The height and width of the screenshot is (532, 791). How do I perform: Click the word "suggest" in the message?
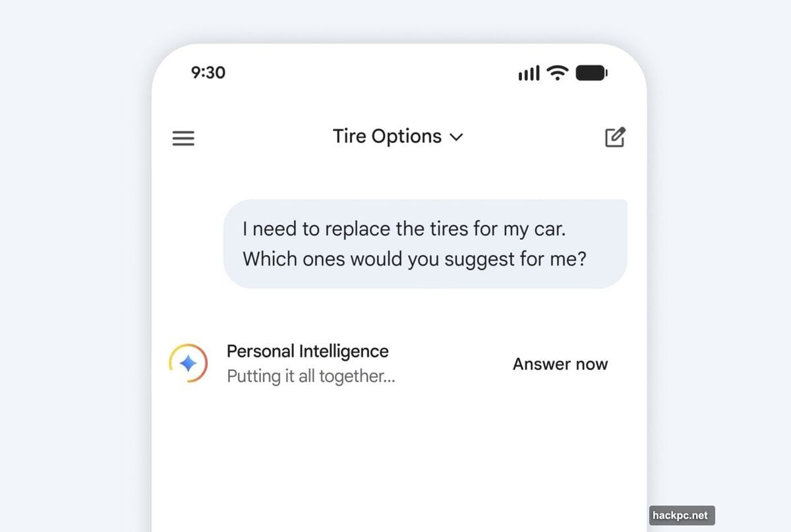click(479, 259)
